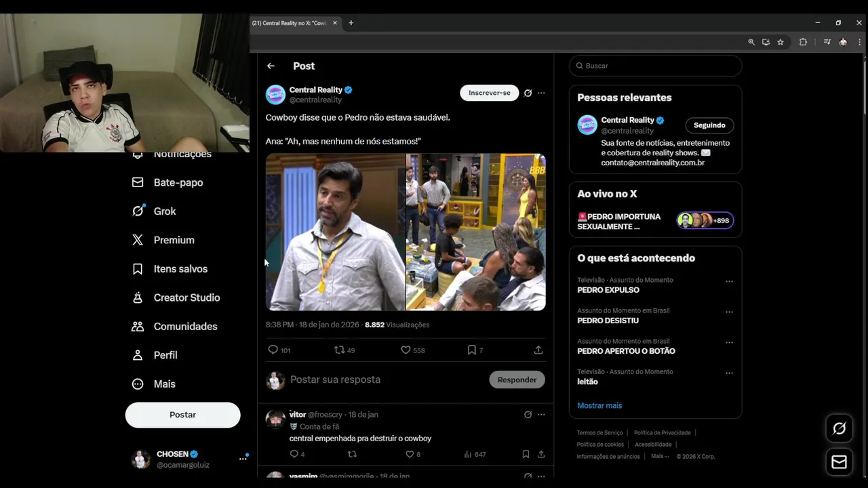This screenshot has width=868, height=488.
Task: Click browser zoom magnifier icon
Action: (x=751, y=42)
